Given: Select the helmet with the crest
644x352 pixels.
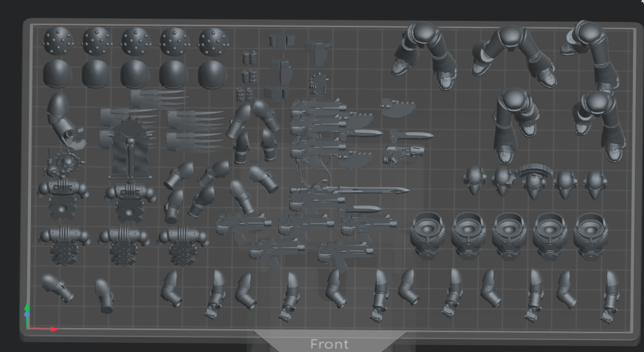Looking at the screenshot, I should [x=533, y=179].
